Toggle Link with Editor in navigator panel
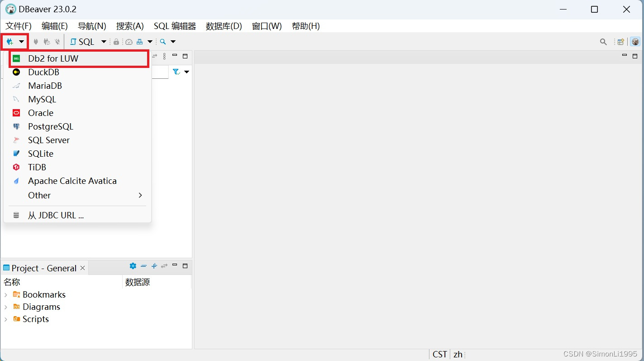 pyautogui.click(x=155, y=56)
